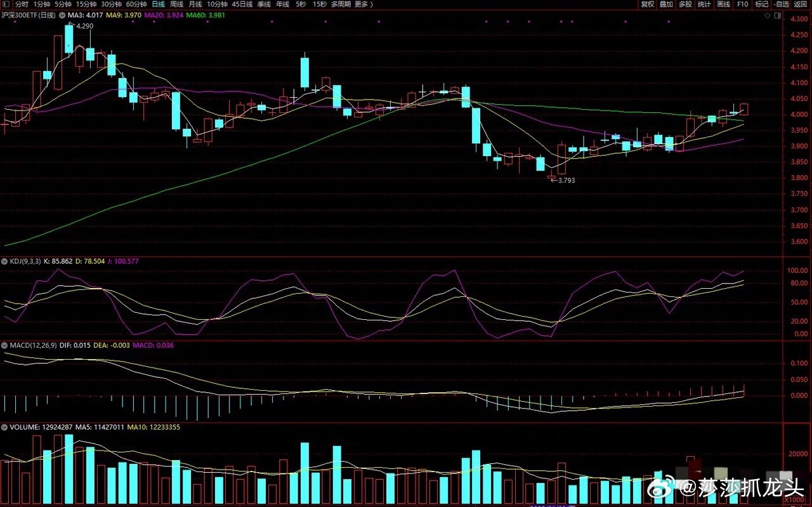Open the 多周期 multi-period view
This screenshot has height=507, width=812.
tap(341, 4)
